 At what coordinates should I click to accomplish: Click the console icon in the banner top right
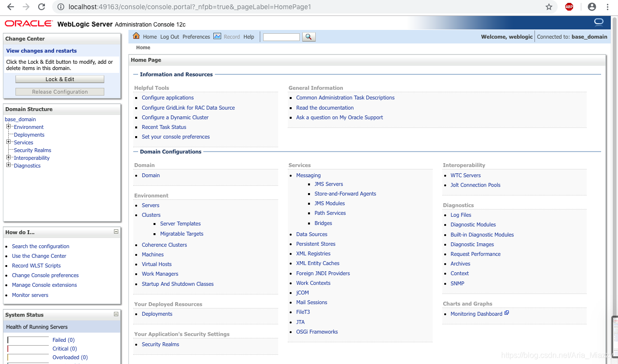pos(599,22)
